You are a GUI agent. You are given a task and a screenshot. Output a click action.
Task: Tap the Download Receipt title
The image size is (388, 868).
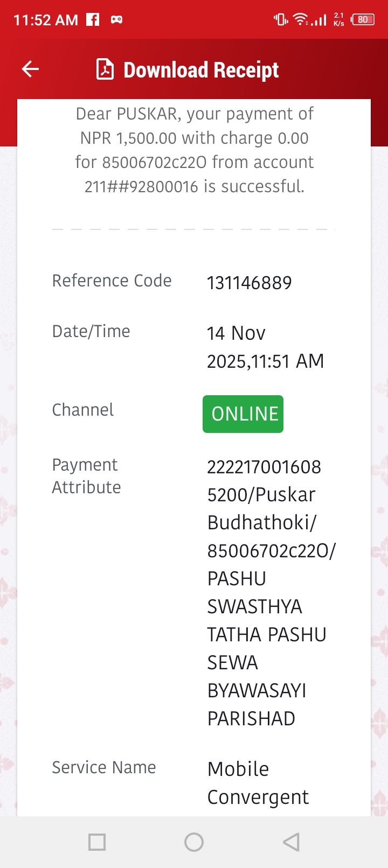201,70
